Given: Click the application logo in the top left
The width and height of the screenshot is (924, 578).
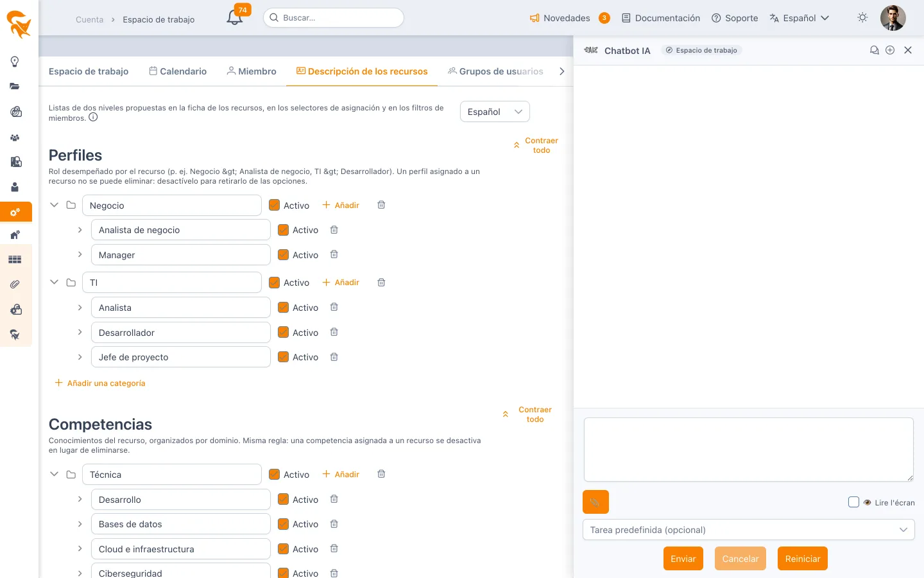Looking at the screenshot, I should pos(19,24).
